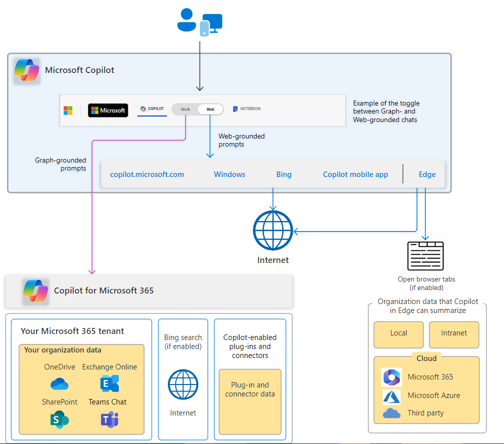Click the Copilot for Microsoft 365 logo

[x=35, y=291]
